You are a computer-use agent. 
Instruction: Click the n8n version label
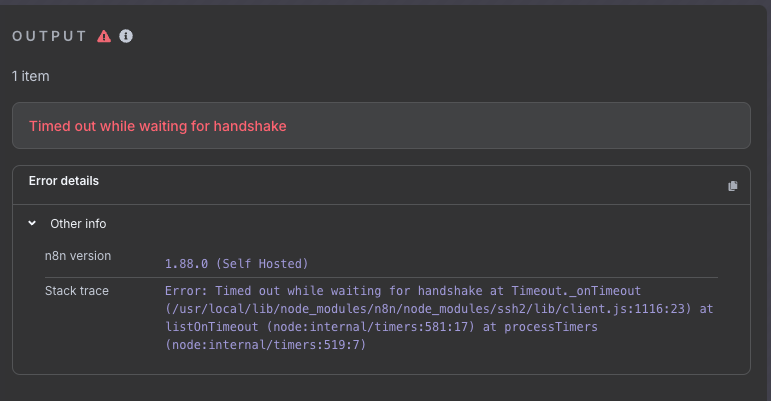78,256
